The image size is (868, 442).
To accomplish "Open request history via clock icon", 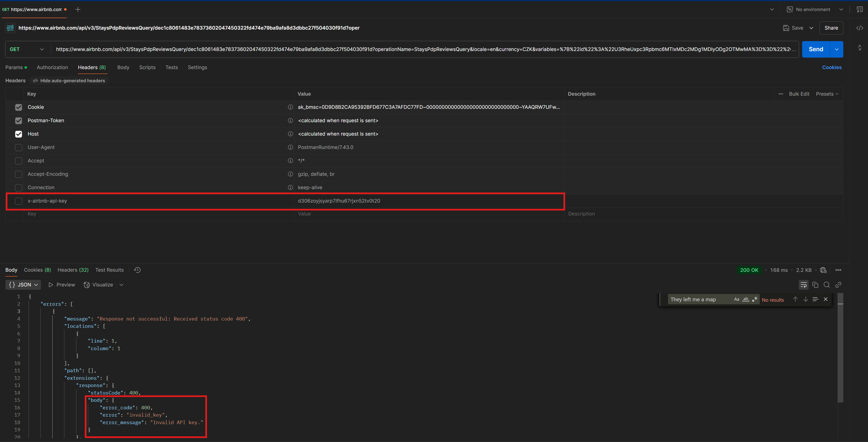I will (137, 270).
